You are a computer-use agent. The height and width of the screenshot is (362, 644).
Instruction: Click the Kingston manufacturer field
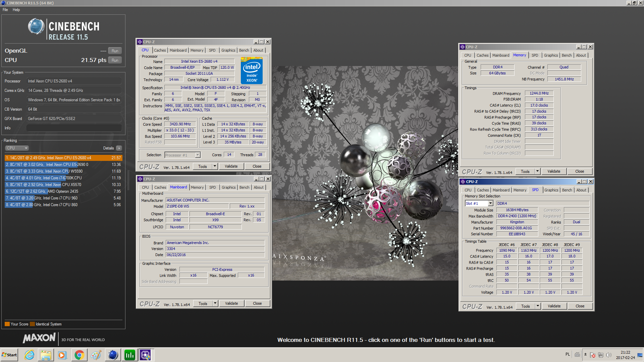(517, 222)
